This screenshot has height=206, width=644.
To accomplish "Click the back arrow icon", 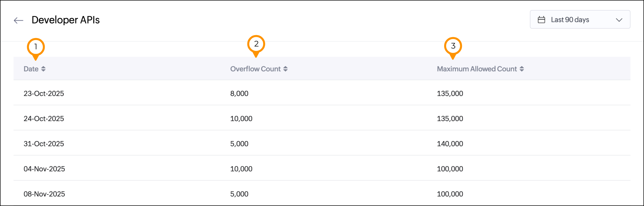I will pyautogui.click(x=19, y=20).
